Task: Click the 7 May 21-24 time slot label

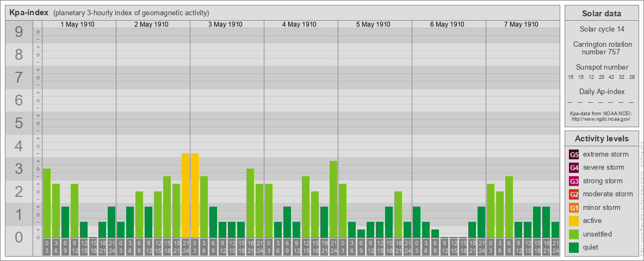Action: [555, 247]
